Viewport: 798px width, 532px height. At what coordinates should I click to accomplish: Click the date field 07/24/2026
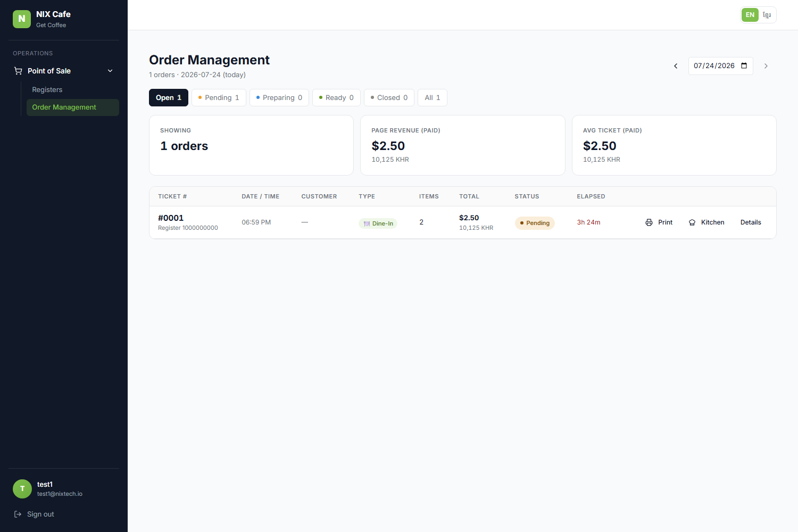pyautogui.click(x=721, y=66)
